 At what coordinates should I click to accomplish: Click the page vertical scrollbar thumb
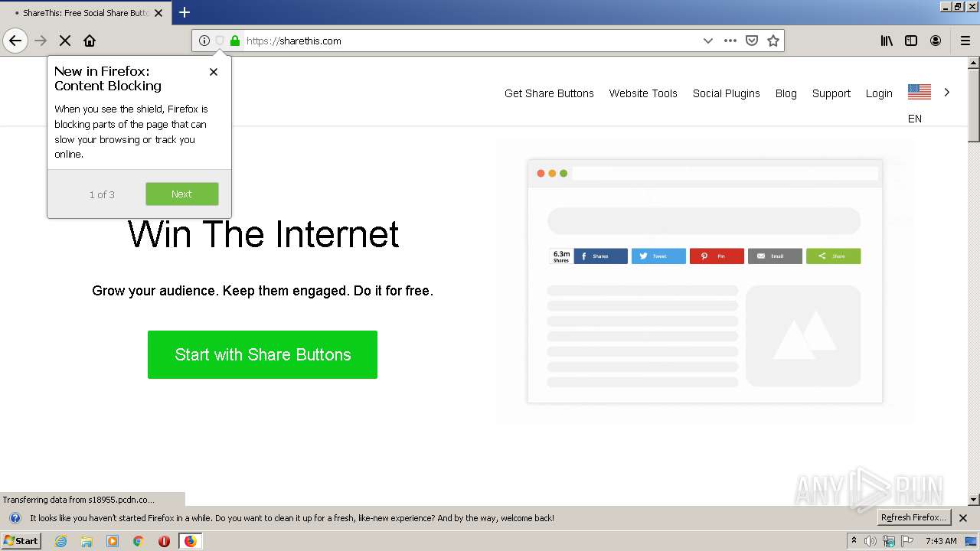[974, 106]
